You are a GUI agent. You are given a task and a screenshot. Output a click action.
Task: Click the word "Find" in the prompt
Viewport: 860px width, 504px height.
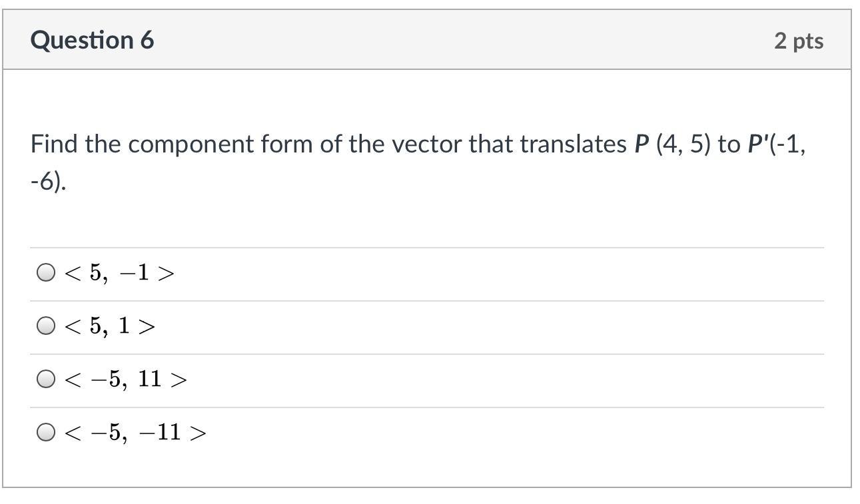click(x=55, y=144)
